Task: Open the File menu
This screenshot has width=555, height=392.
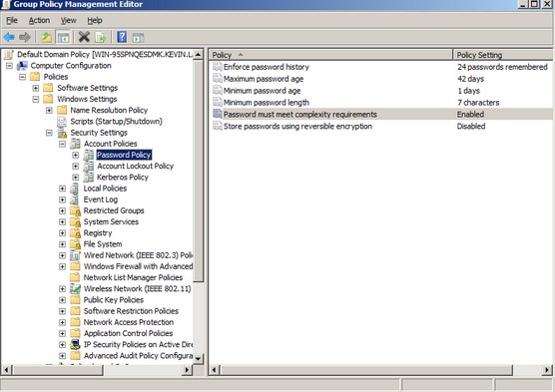Action: (x=12, y=21)
